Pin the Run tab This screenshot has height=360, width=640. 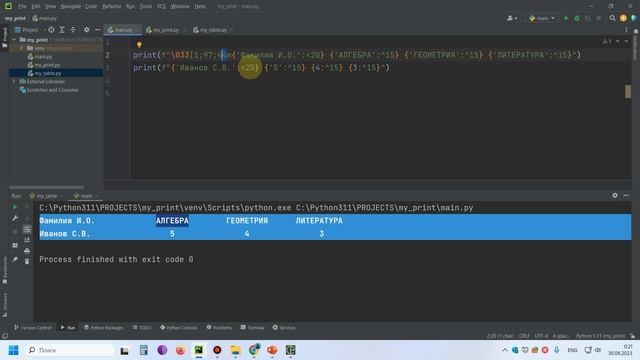(x=15, y=260)
